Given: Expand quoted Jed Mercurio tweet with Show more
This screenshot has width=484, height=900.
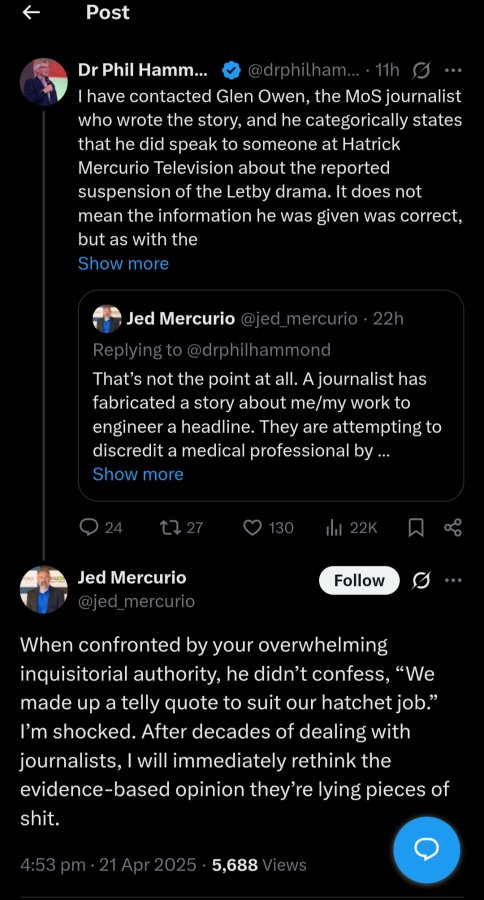Looking at the screenshot, I should coord(138,474).
